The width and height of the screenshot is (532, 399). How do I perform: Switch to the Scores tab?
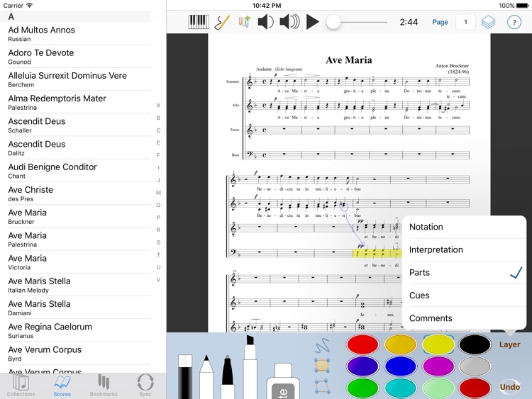click(x=62, y=386)
